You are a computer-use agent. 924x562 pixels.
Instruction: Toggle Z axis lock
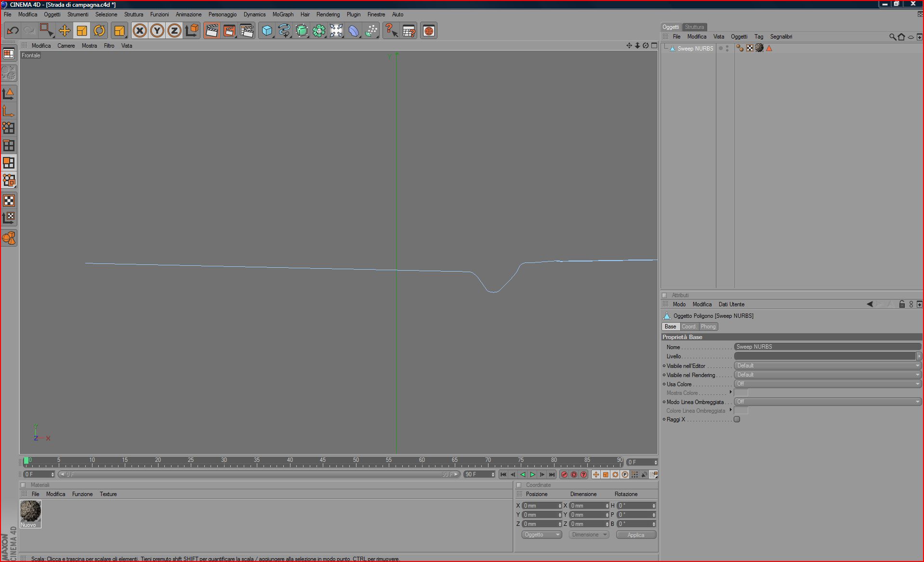click(x=174, y=31)
